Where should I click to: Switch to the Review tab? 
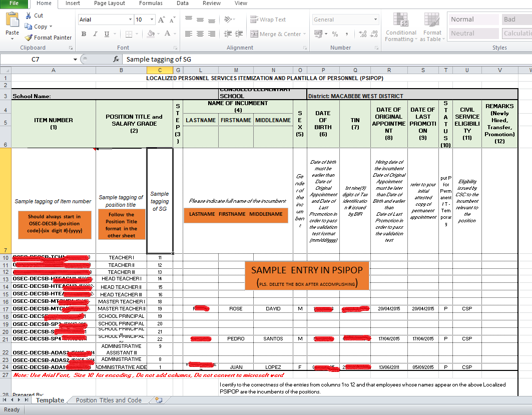pos(211,4)
